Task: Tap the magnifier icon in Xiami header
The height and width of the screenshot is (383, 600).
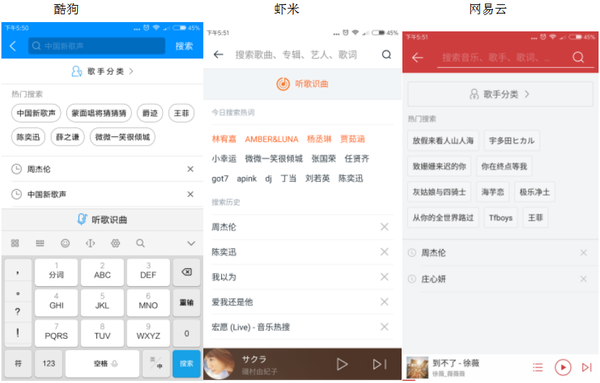Action: coord(386,55)
